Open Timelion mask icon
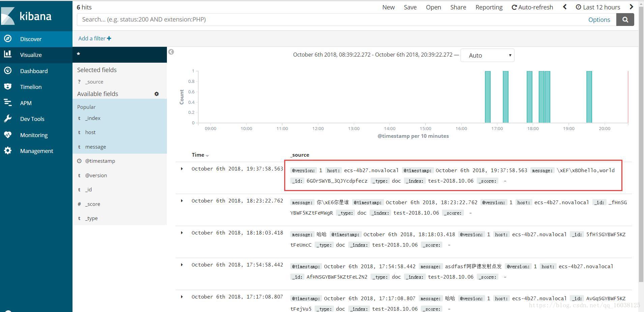Screen dimensions: 644x312 (8, 87)
